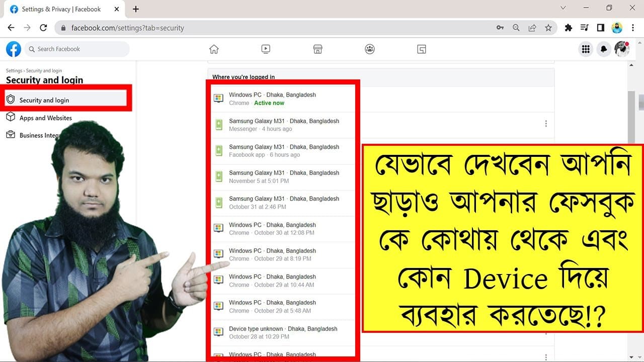Image resolution: width=644 pixels, height=362 pixels.
Task: Click the Security and login shield icon
Action: pos(11,100)
